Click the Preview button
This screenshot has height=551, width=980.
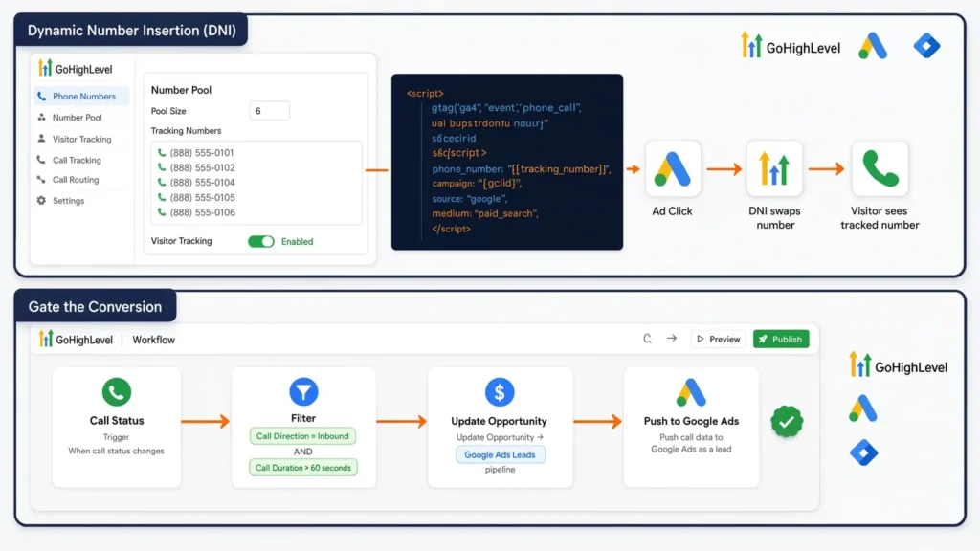[x=718, y=340]
